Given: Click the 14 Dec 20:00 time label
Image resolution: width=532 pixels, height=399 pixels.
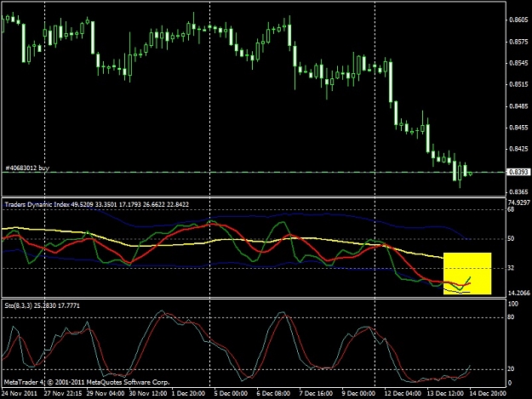Looking at the screenshot, I should click(487, 394).
